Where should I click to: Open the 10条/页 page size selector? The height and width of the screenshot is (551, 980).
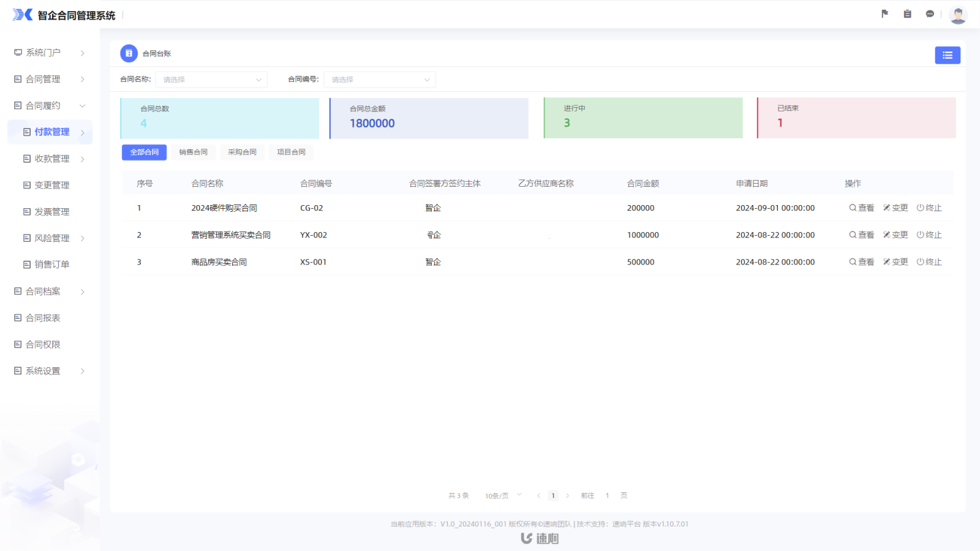click(x=503, y=496)
